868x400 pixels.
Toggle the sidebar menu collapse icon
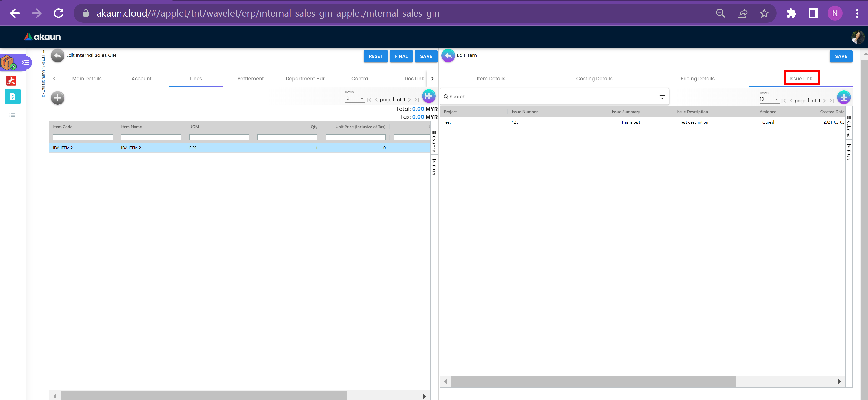(x=26, y=62)
